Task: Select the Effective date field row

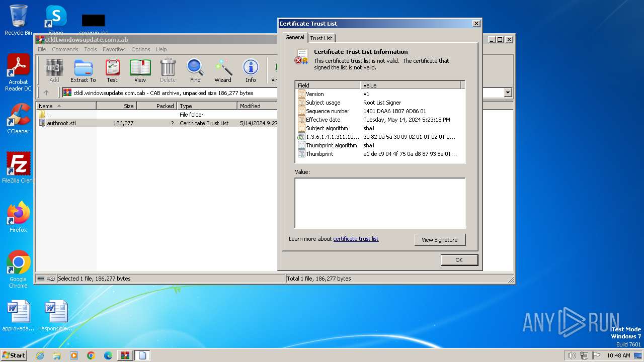Action: point(380,120)
